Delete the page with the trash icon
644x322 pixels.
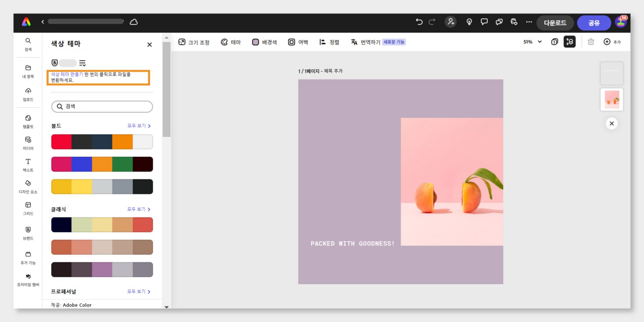click(x=591, y=42)
